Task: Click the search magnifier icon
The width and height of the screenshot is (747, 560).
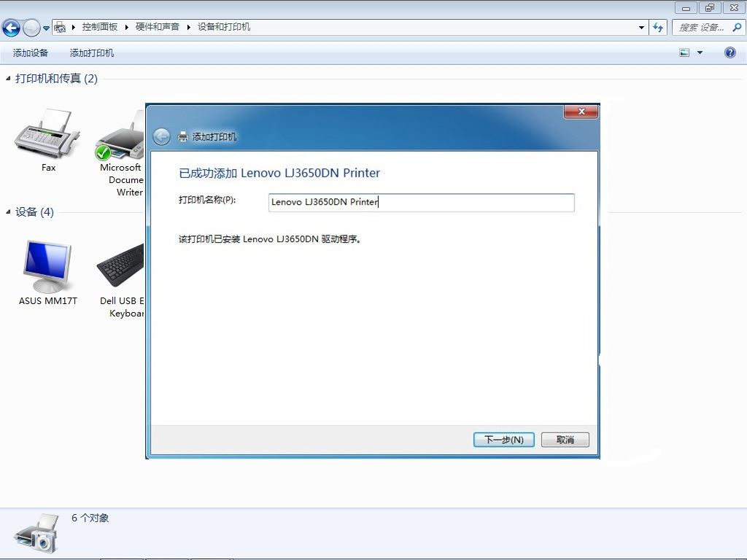Action: click(x=737, y=27)
